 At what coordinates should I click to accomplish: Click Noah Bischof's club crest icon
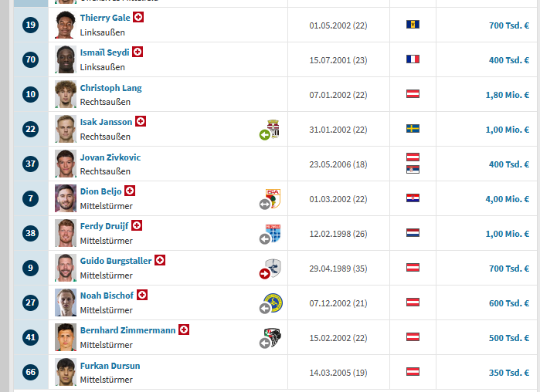[272, 302]
